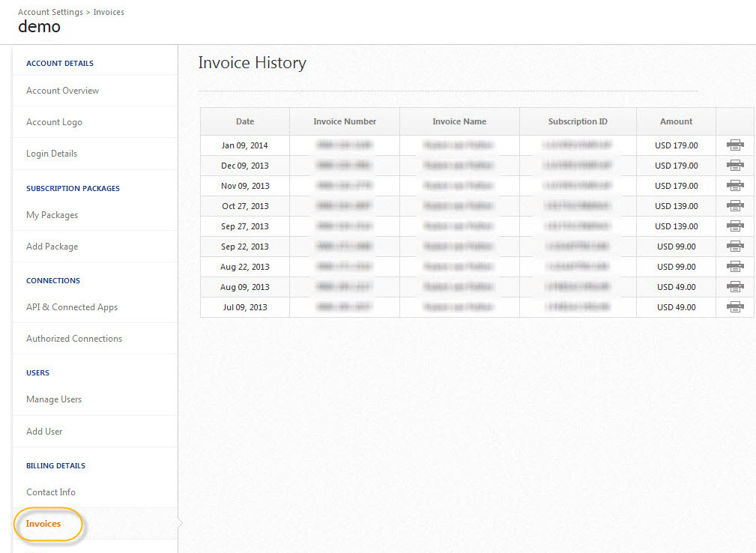Print the Oct 27, 2013 invoice
Screen dimensions: 756x553
click(735, 206)
